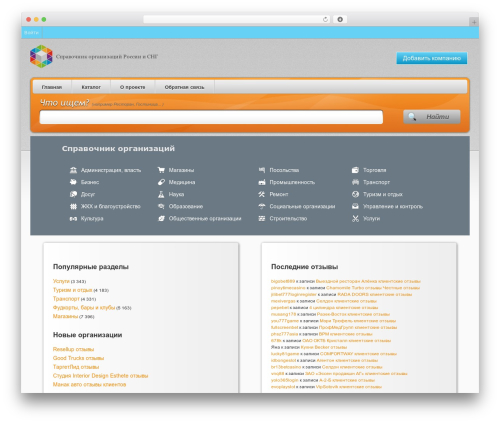Open the RADA DOORS review link

(x=375, y=294)
